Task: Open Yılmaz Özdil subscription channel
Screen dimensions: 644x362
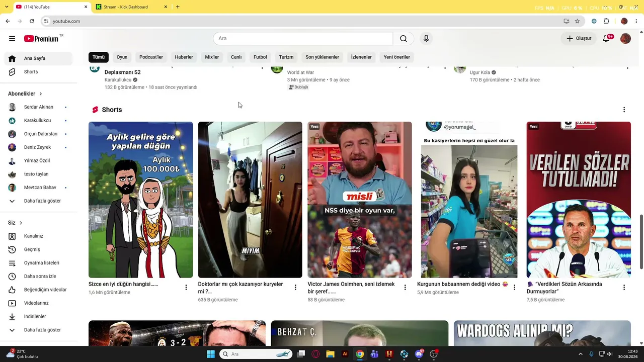Action: [x=39, y=161]
